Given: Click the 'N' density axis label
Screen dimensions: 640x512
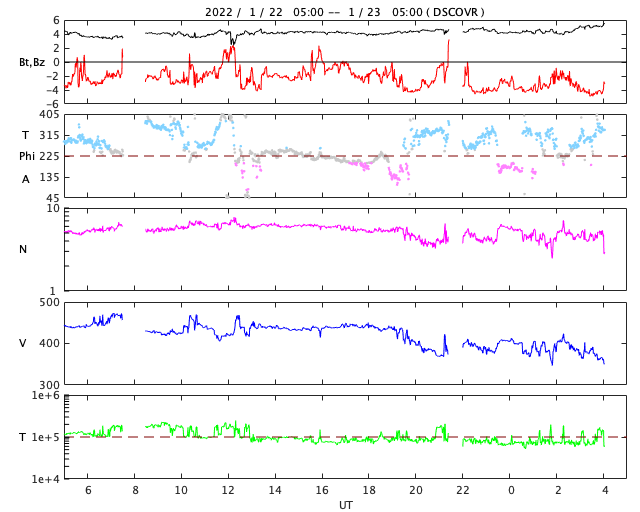Looking at the screenshot, I should tap(23, 249).
